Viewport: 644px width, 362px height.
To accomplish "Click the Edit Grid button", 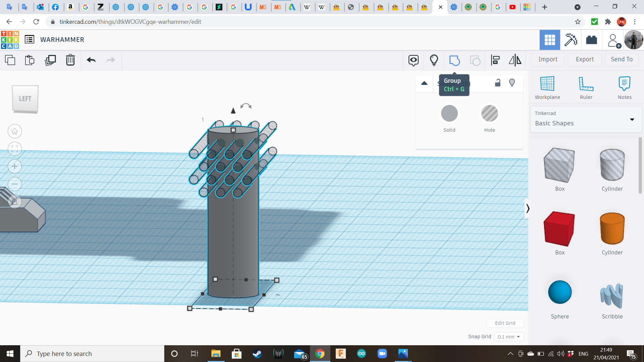I will click(505, 323).
